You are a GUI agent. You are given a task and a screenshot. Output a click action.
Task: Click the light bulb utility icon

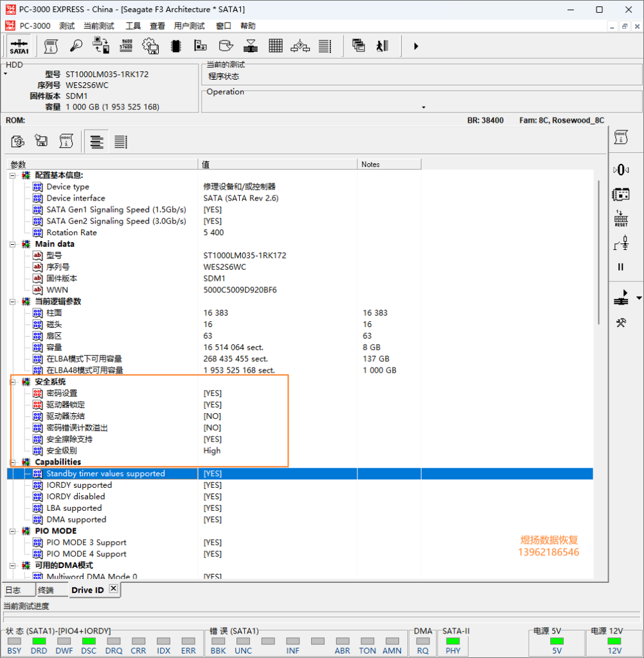76,46
